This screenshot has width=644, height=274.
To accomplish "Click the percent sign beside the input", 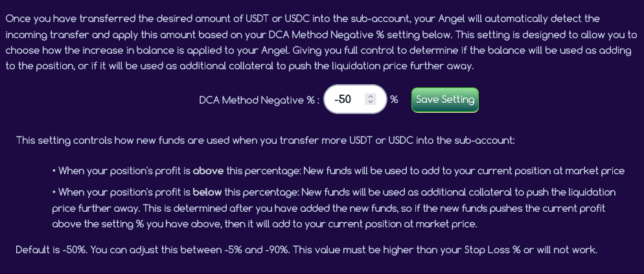I will (x=394, y=100).
